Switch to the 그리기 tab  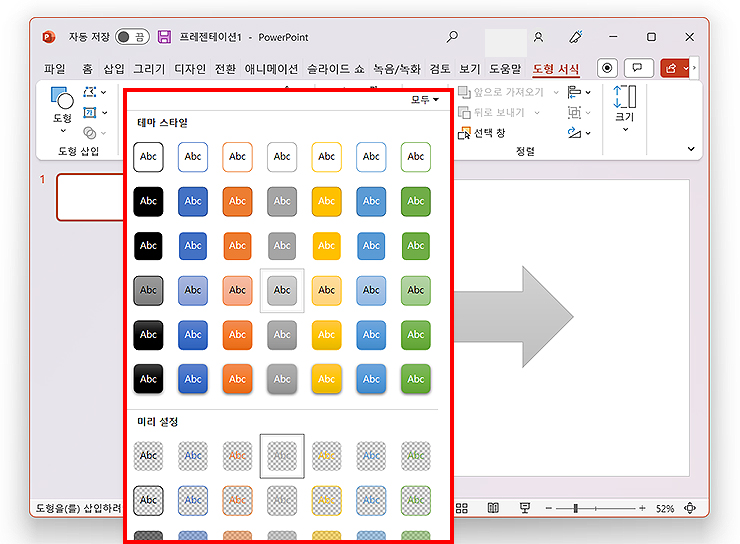click(x=149, y=69)
